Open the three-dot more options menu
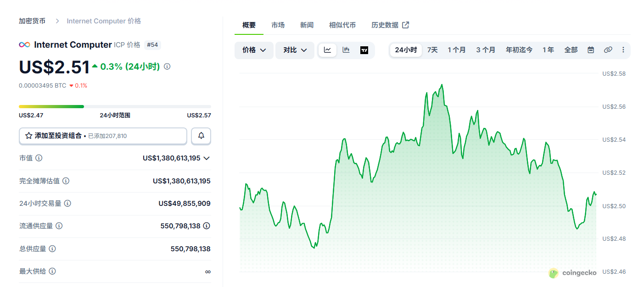Screen dimensions: 644x287 623,50
